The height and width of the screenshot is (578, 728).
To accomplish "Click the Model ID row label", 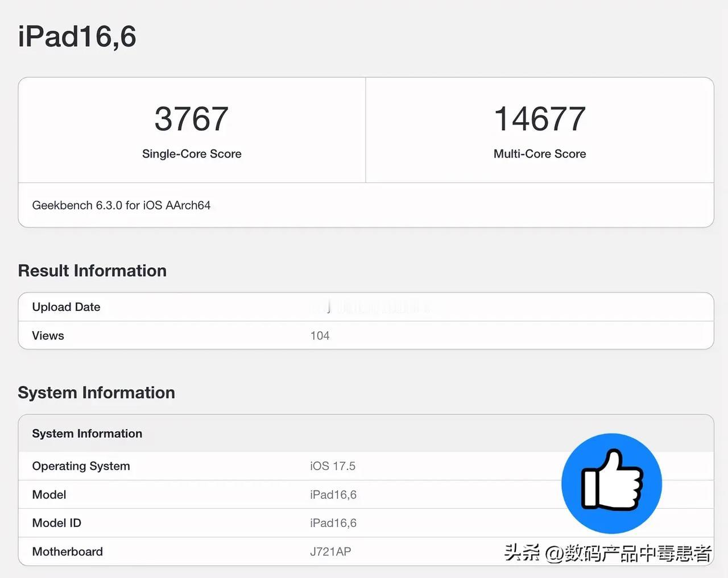I will tap(56, 523).
